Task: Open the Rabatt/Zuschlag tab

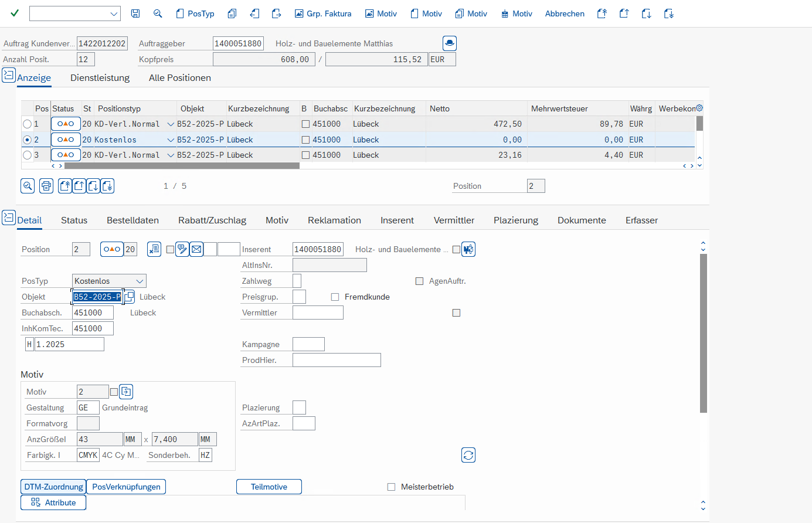Action: 212,220
